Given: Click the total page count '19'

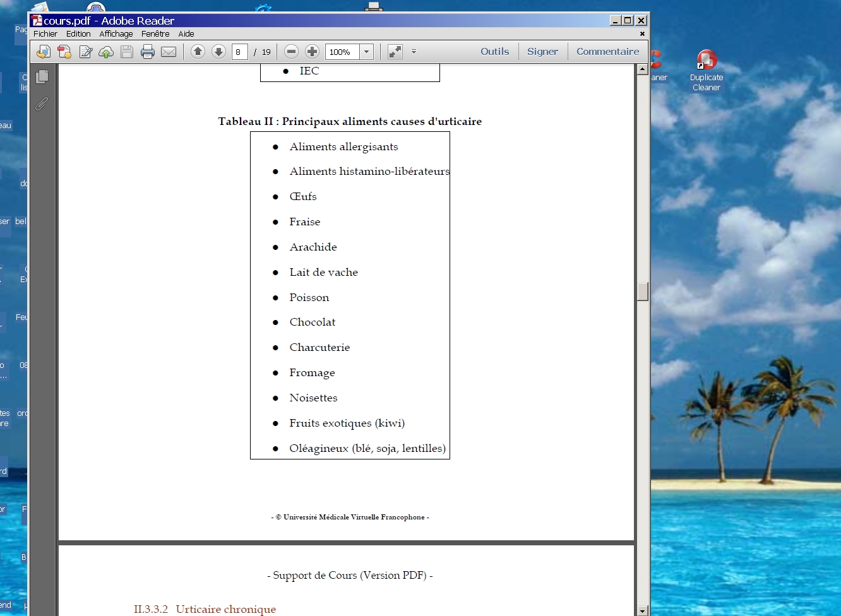Looking at the screenshot, I should pyautogui.click(x=266, y=52).
